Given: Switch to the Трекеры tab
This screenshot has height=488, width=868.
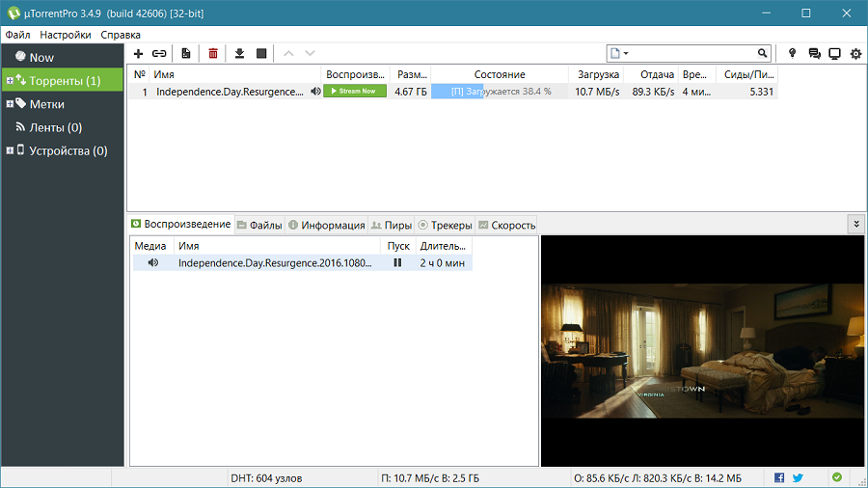Looking at the screenshot, I should [x=445, y=225].
